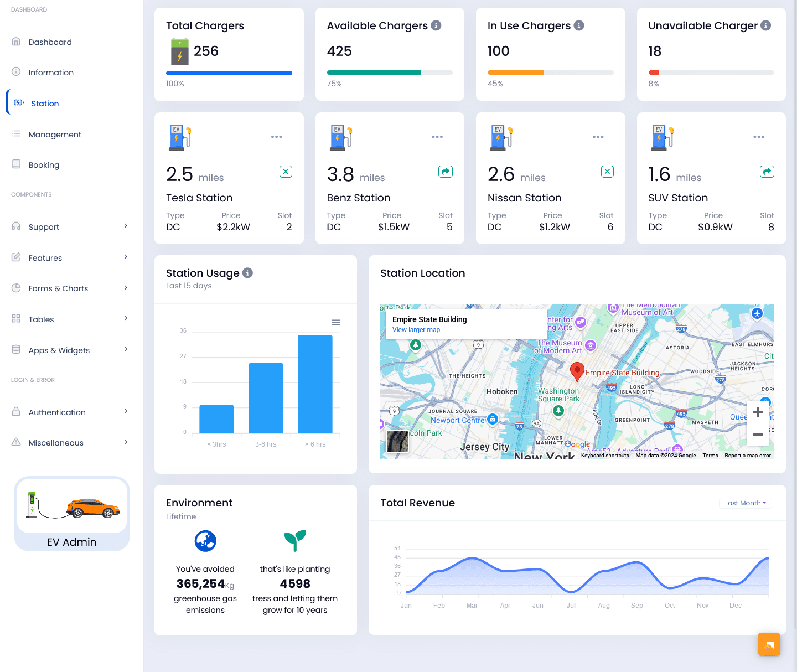Viewport: 797px width, 672px height.
Task: Click the Apps & Widgets database icon
Action: [16, 350]
